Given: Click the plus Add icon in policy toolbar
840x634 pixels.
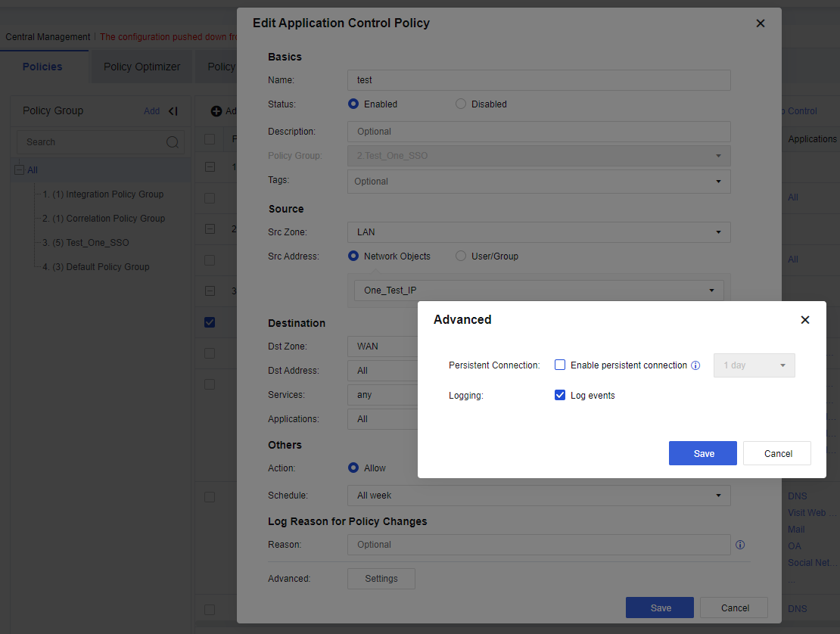Looking at the screenshot, I should click(x=216, y=111).
